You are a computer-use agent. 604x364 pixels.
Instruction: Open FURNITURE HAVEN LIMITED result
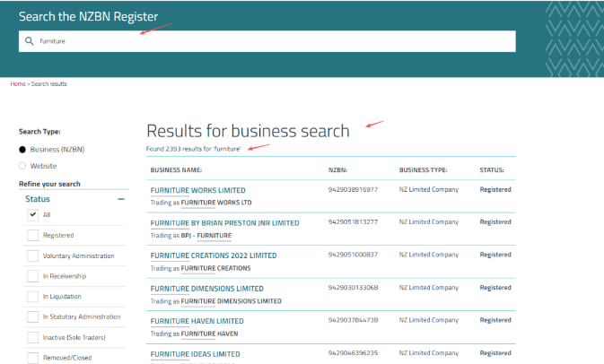coord(197,321)
